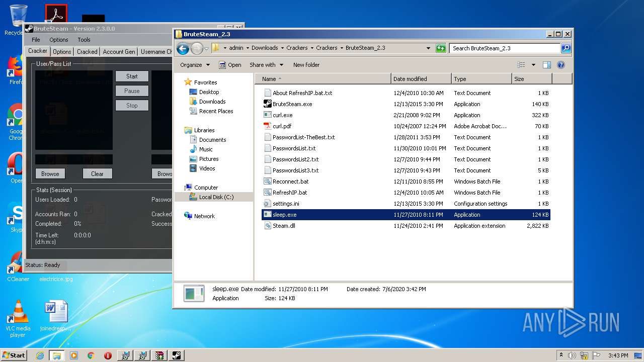The height and width of the screenshot is (362, 644).
Task: Sort by the Date modified column header
Action: (x=421, y=79)
